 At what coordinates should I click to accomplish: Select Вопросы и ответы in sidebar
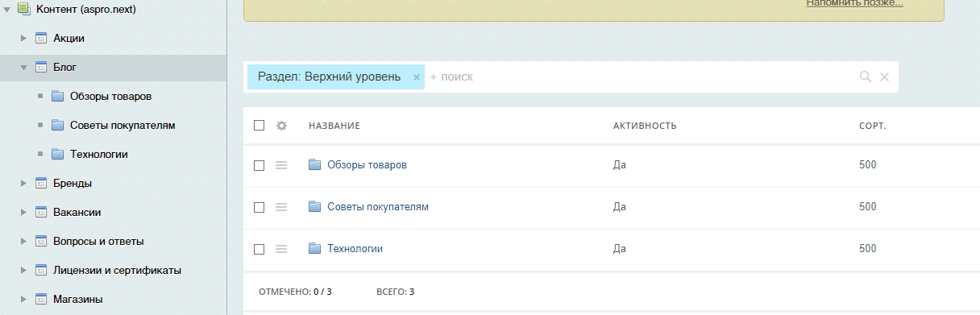pos(98,241)
